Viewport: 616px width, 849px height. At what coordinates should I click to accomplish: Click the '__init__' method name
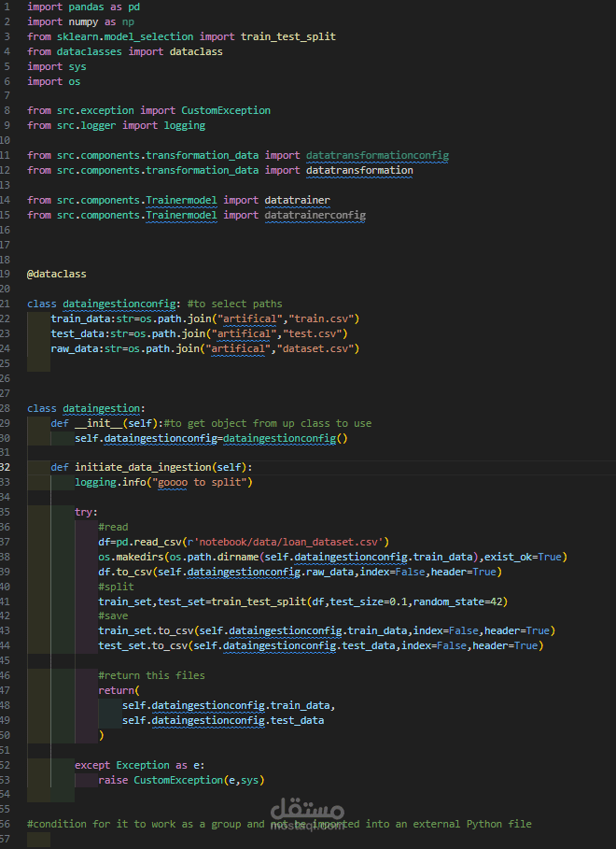tap(98, 423)
